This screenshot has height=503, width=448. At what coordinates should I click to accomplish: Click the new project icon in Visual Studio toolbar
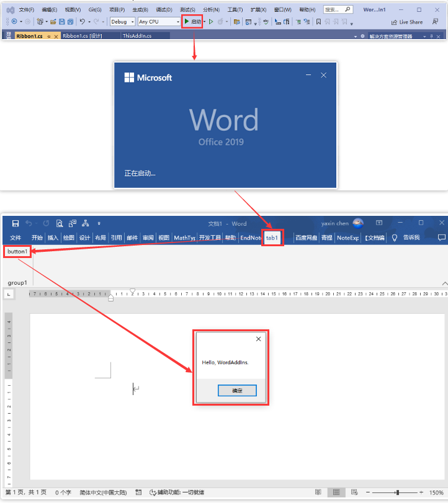[x=40, y=22]
